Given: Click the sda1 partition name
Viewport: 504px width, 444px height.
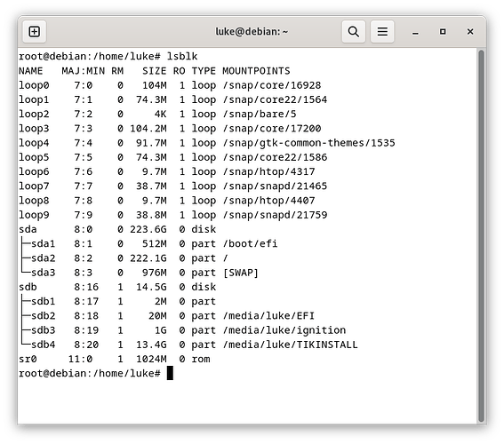Looking at the screenshot, I should tap(43, 244).
